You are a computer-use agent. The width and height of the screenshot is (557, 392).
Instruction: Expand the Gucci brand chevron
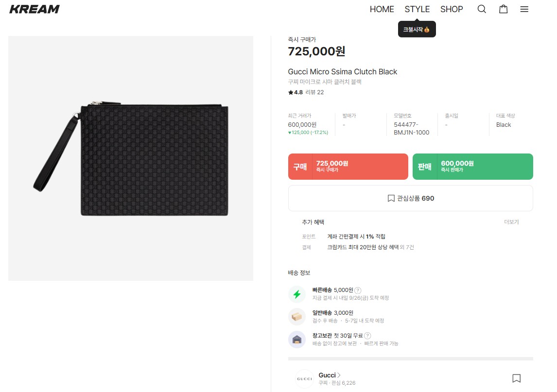pyautogui.click(x=339, y=375)
